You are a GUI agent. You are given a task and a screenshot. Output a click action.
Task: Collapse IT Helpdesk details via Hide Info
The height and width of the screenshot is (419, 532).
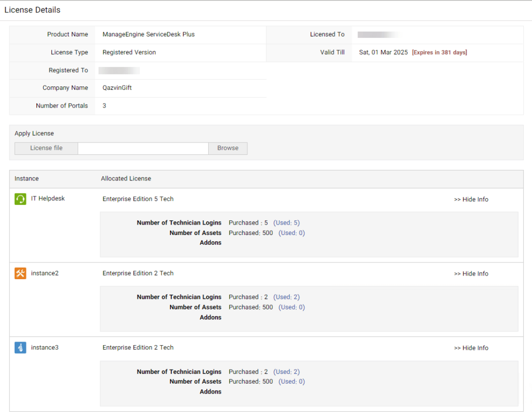[x=471, y=199]
